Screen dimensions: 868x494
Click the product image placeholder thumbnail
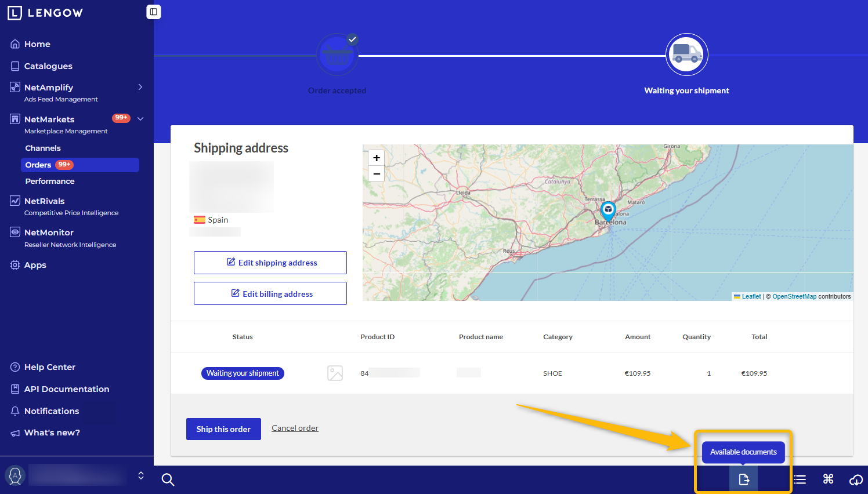pos(335,373)
